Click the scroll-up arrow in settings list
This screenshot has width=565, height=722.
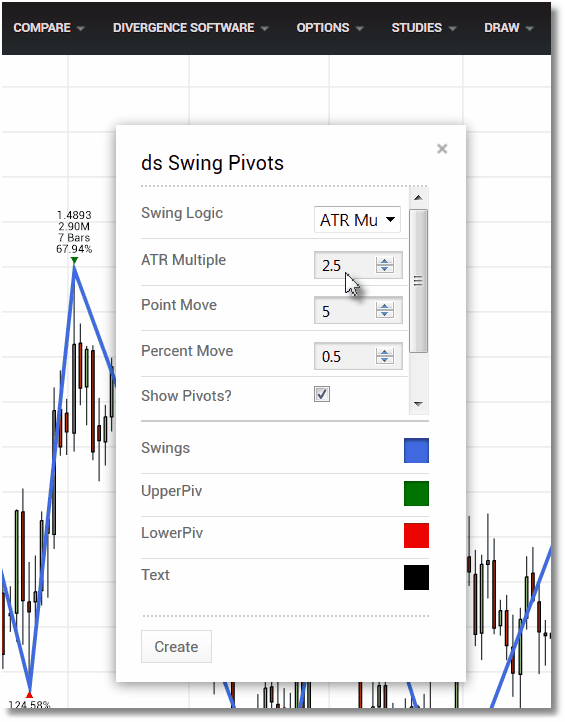[418, 198]
